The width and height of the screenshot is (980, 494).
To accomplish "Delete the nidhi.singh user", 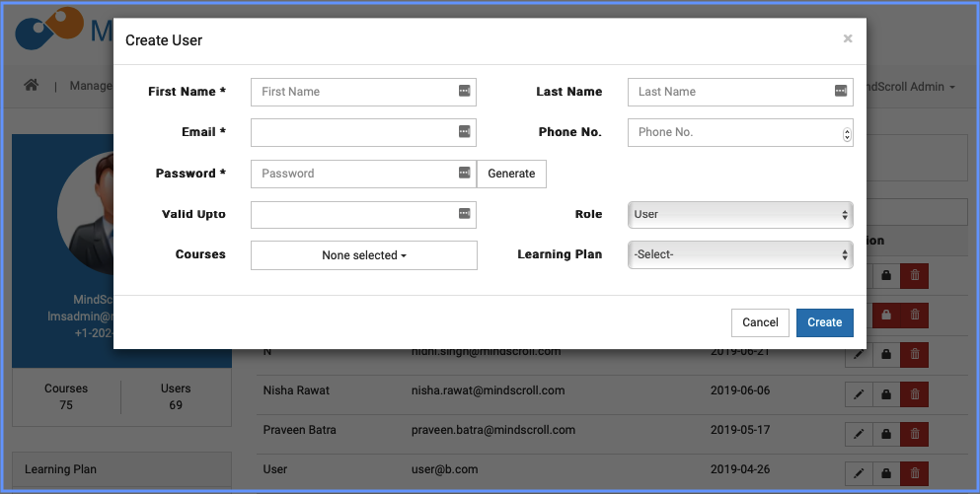I will pyautogui.click(x=915, y=355).
